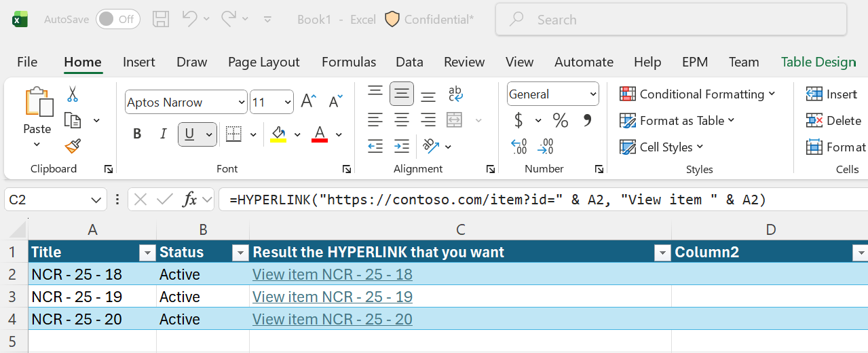The height and width of the screenshot is (353, 868).
Task: Click Delete cells button
Action: pos(833,121)
